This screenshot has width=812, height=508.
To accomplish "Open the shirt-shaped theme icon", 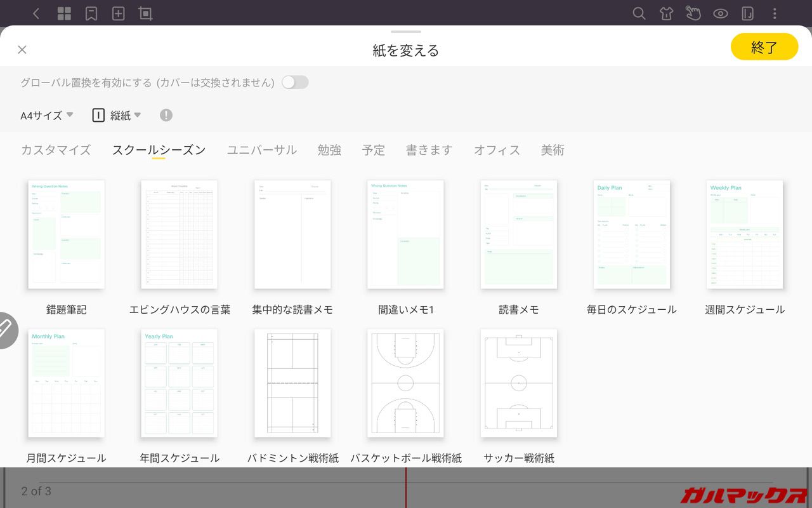I will [666, 13].
